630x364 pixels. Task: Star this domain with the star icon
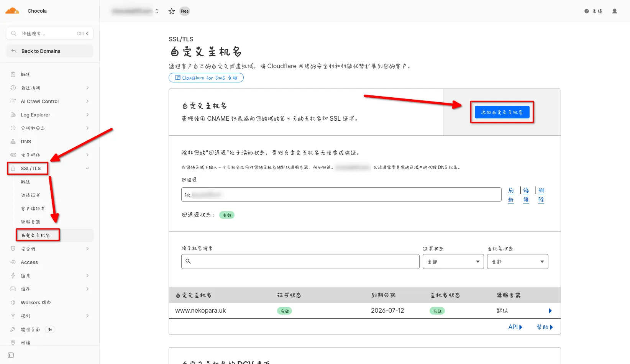(x=172, y=11)
